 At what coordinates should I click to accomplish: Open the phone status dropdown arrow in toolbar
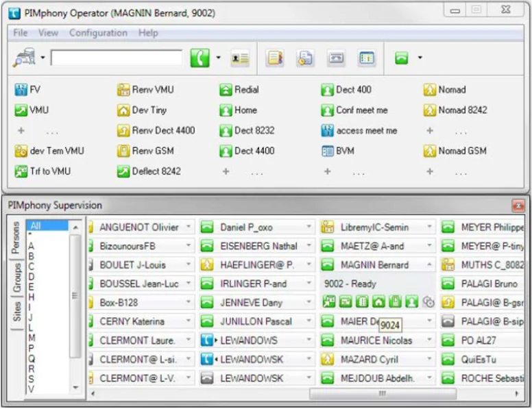[x=420, y=58]
